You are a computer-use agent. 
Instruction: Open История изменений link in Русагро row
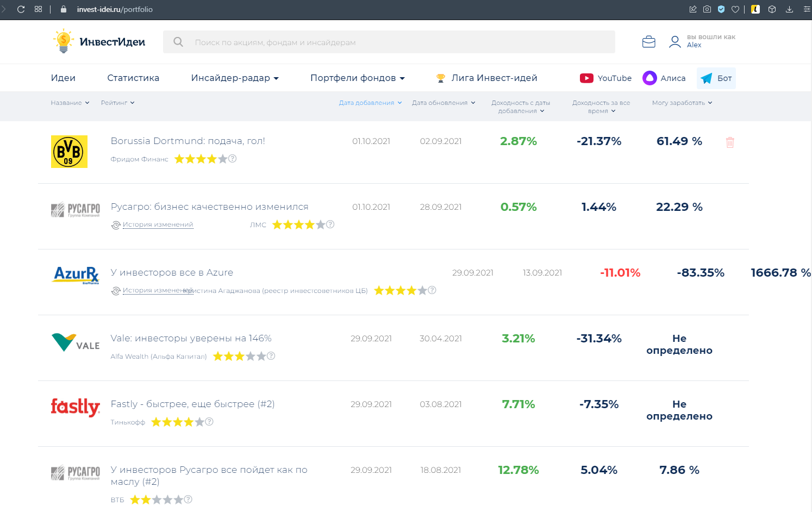158,224
